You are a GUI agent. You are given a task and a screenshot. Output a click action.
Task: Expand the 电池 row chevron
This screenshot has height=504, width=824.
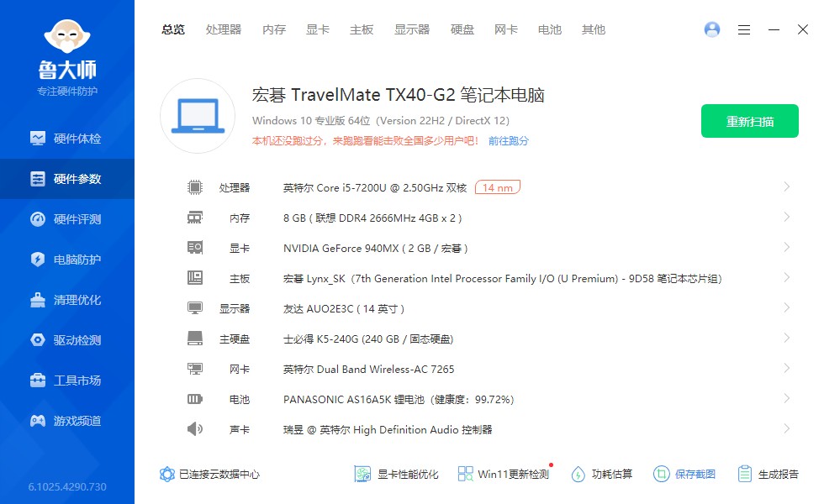787,398
